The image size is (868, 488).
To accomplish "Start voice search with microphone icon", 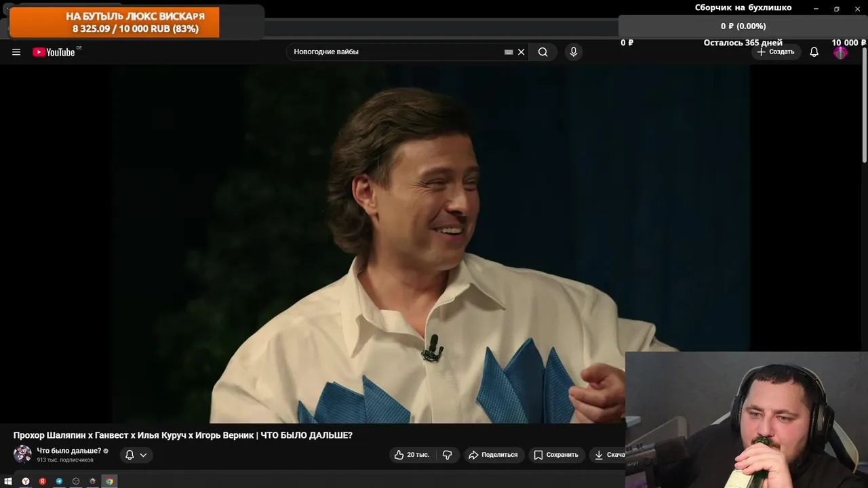I will 574,52.
